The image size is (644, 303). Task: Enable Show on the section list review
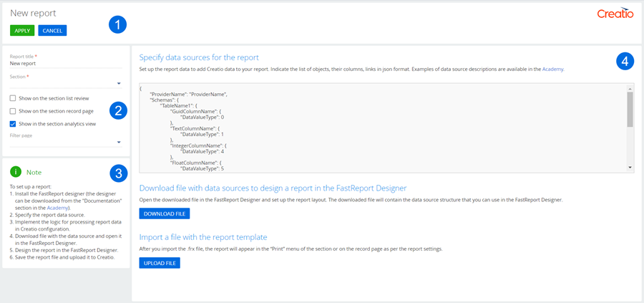[x=14, y=98]
